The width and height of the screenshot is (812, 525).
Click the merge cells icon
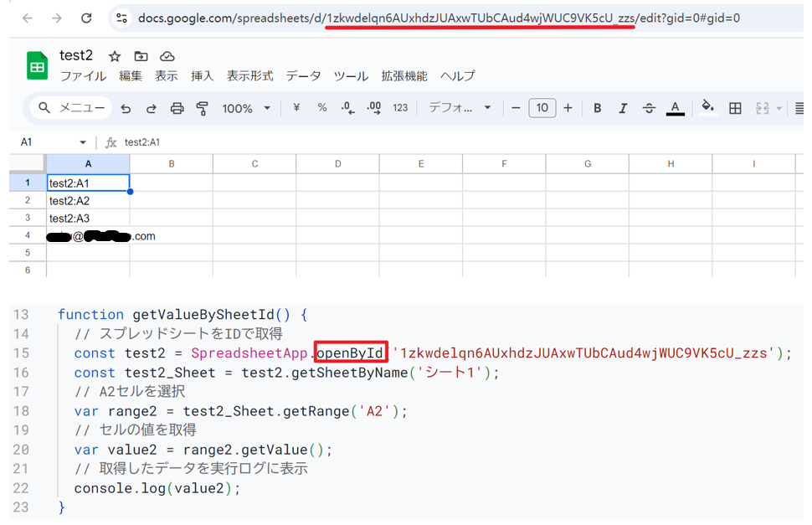763,108
